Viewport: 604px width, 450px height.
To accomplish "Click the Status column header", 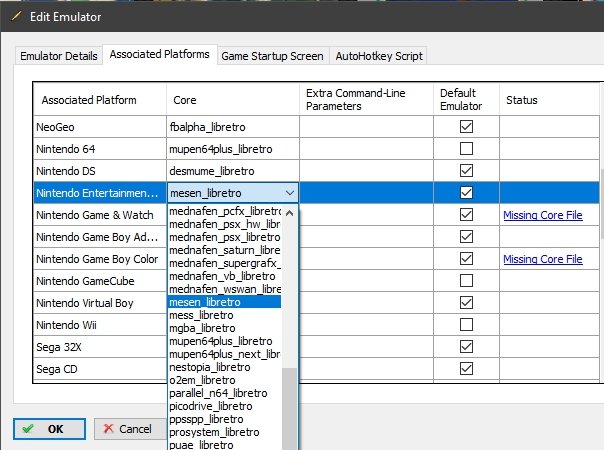I will [x=550, y=99].
